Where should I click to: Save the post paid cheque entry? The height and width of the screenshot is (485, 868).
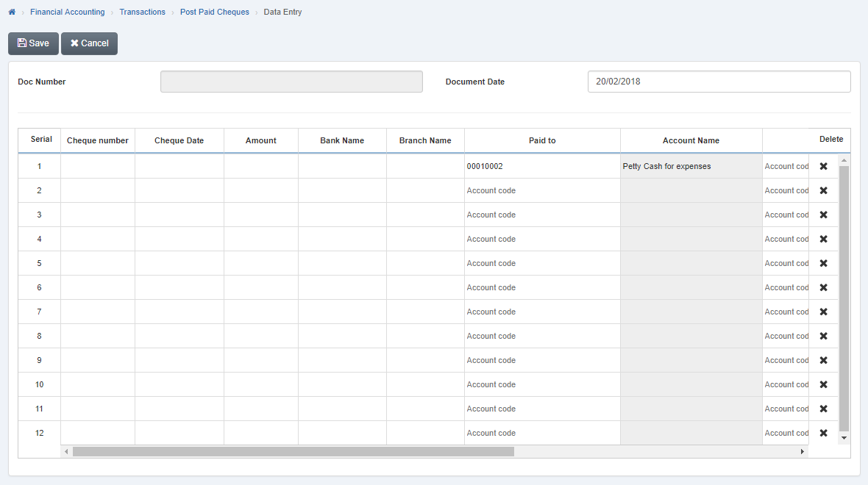(x=33, y=43)
